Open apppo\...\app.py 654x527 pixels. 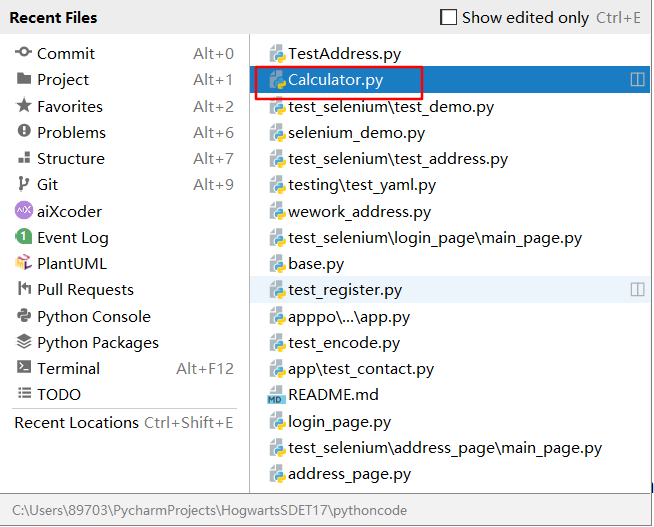[450, 317]
